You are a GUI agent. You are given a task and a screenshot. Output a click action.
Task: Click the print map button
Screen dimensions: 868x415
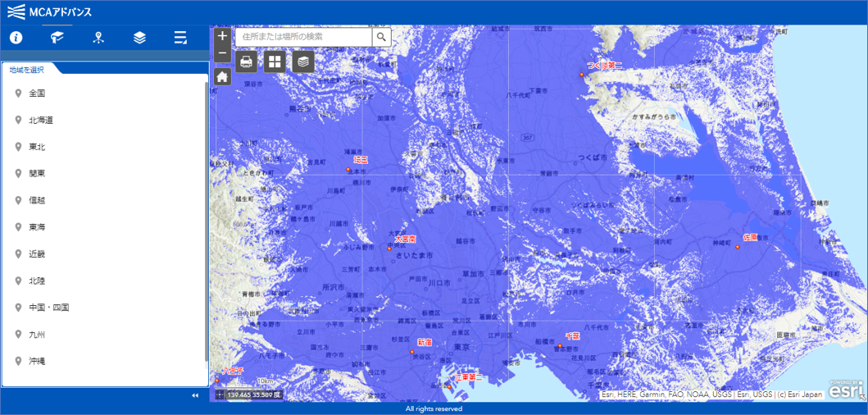pyautogui.click(x=247, y=62)
